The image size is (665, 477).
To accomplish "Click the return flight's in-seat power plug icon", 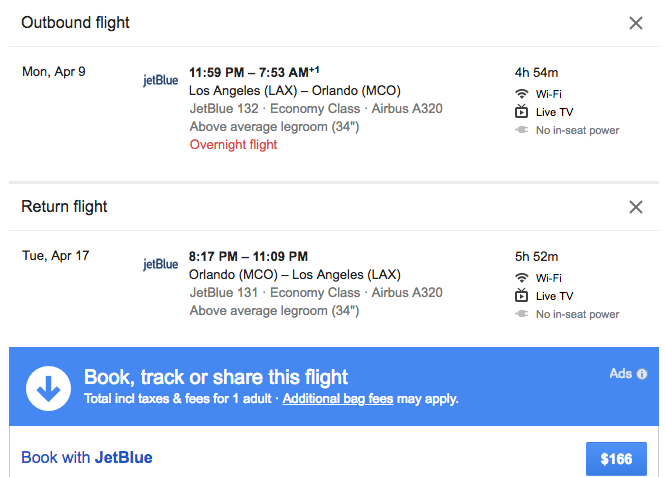I will (521, 314).
